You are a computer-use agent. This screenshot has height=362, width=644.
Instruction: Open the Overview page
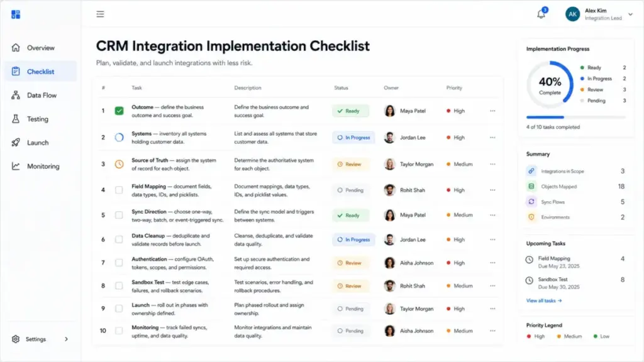[x=41, y=48]
